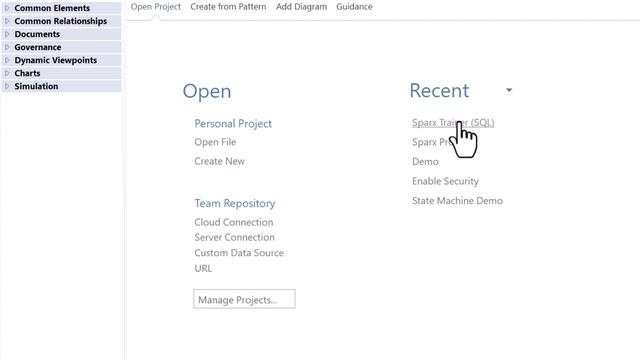This screenshot has width=640, height=360.
Task: Select the Governance category label
Action: click(x=38, y=47)
